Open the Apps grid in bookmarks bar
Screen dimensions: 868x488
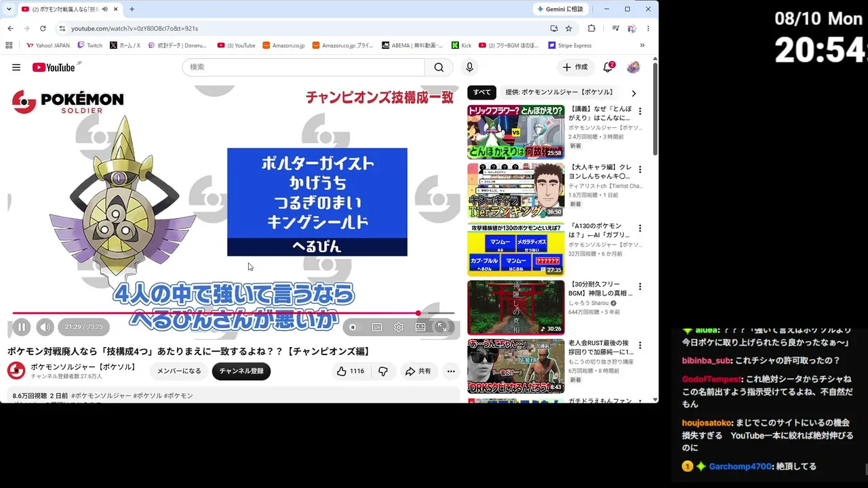[x=9, y=45]
